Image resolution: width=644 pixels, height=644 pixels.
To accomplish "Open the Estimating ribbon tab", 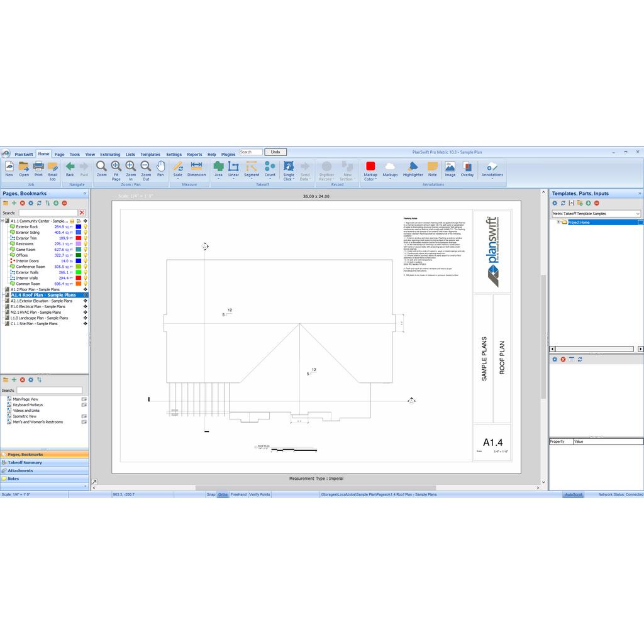I will [110, 154].
